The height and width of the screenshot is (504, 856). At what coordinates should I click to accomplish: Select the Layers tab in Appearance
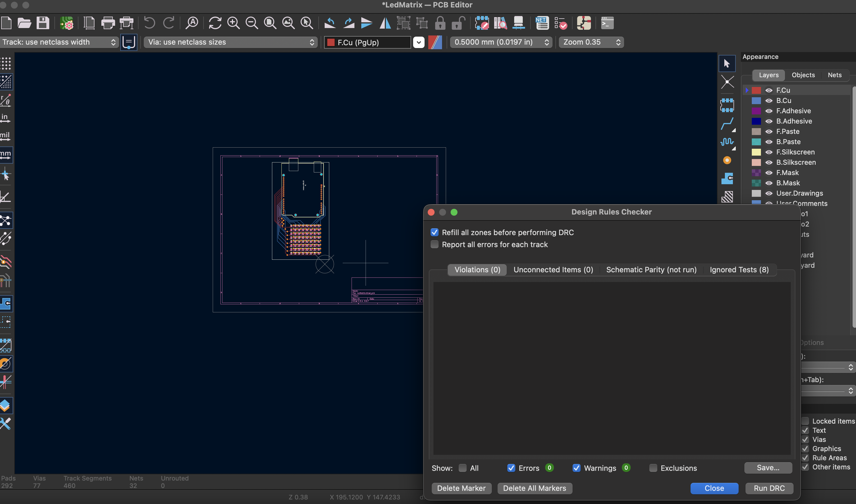[x=768, y=75]
